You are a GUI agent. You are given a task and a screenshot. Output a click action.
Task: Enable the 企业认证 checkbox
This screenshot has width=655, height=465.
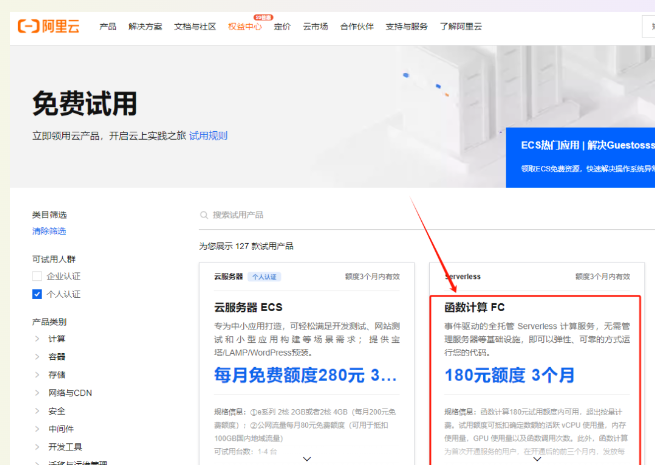point(37,276)
